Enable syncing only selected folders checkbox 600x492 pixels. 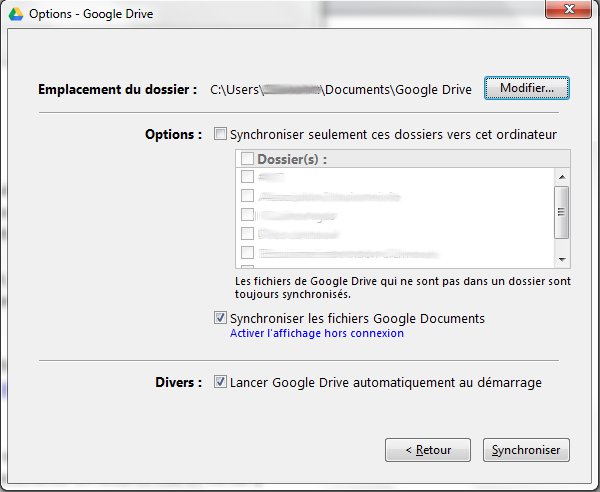coord(220,134)
